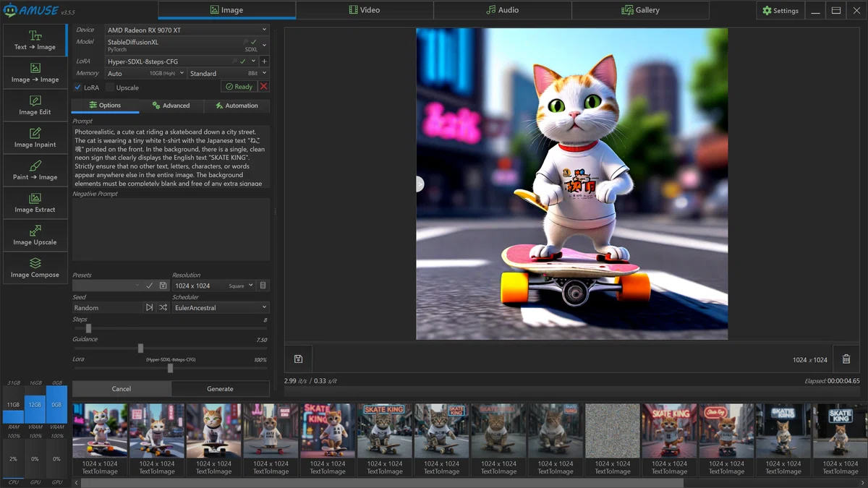
Task: Select the Image Inpaint tool
Action: [x=35, y=137]
